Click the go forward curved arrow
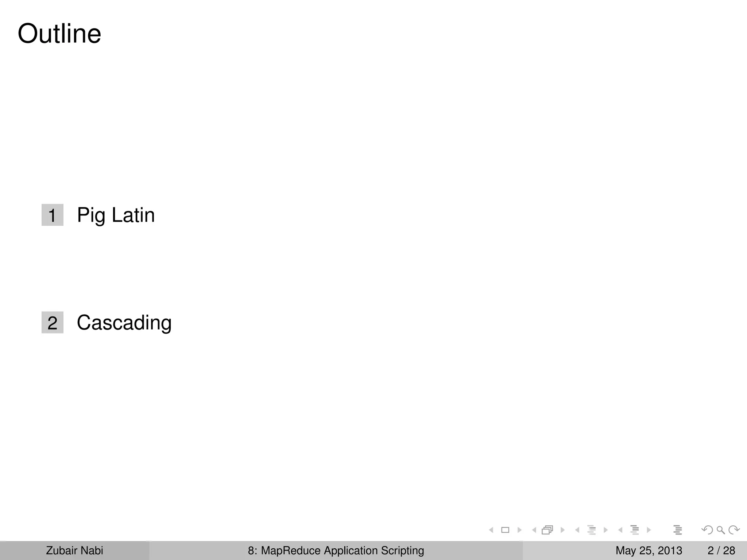Image resolution: width=747 pixels, height=560 pixels. [734, 530]
